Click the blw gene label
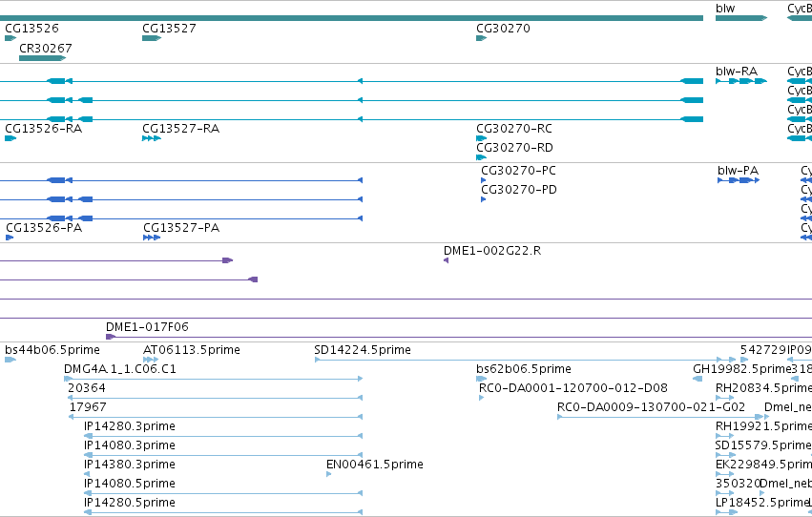Viewport: 812px width, 517px height. [725, 9]
